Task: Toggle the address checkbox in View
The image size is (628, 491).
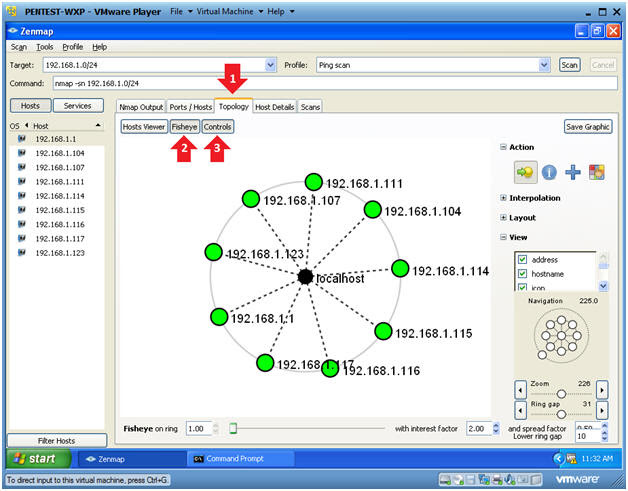Action: pyautogui.click(x=522, y=259)
